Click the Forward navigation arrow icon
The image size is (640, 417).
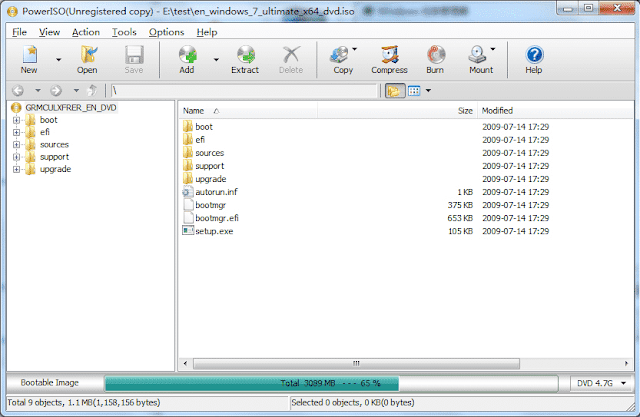(x=56, y=90)
